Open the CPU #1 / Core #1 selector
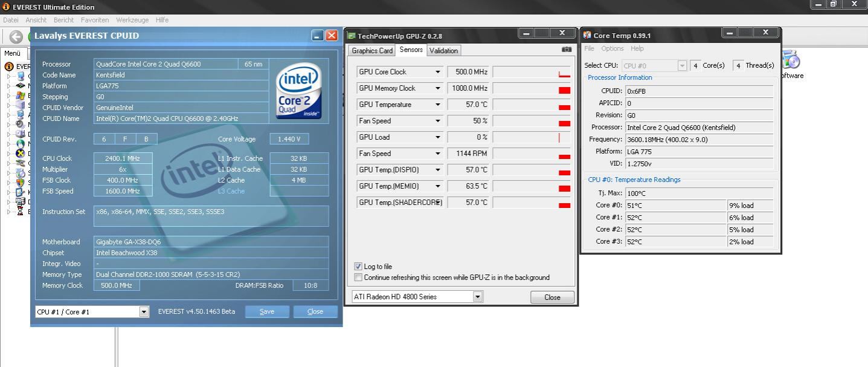The image size is (868, 367). 144,312
